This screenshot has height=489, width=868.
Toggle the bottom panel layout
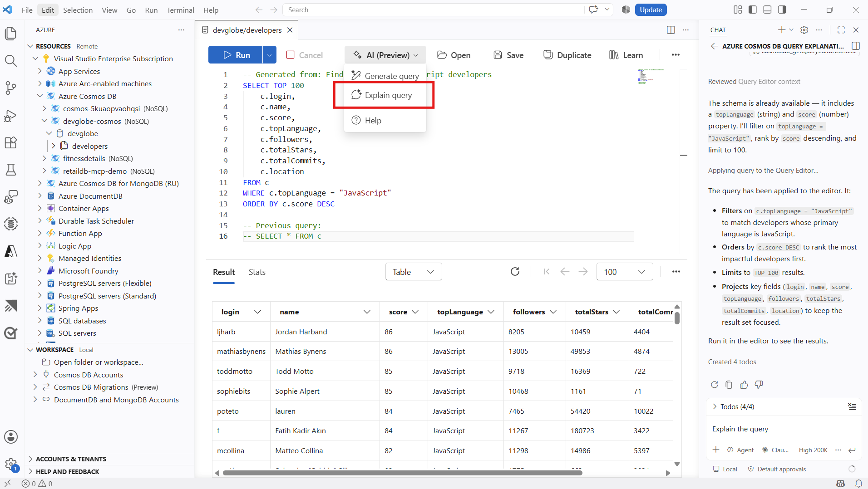coord(767,10)
